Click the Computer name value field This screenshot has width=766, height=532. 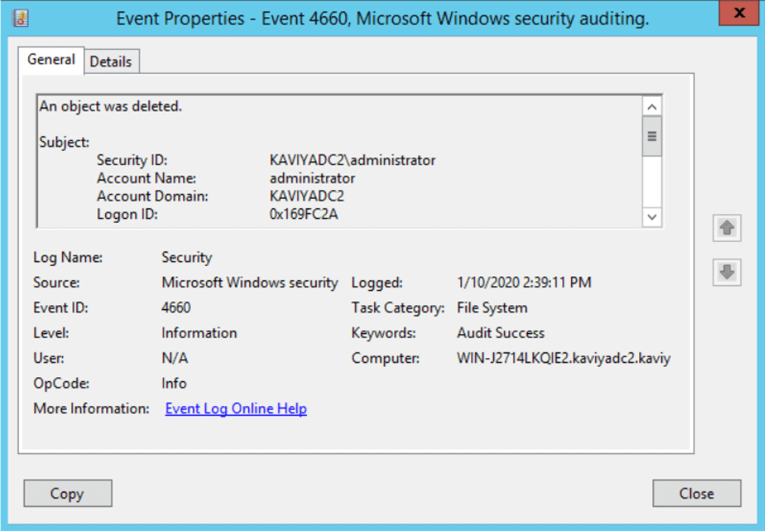(563, 358)
